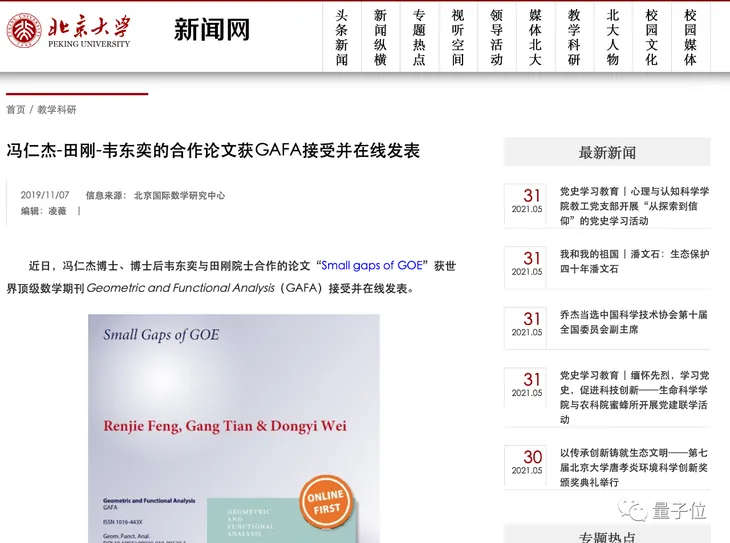
Task: Open the blue Small gaps of GOE link
Action: coord(371,266)
